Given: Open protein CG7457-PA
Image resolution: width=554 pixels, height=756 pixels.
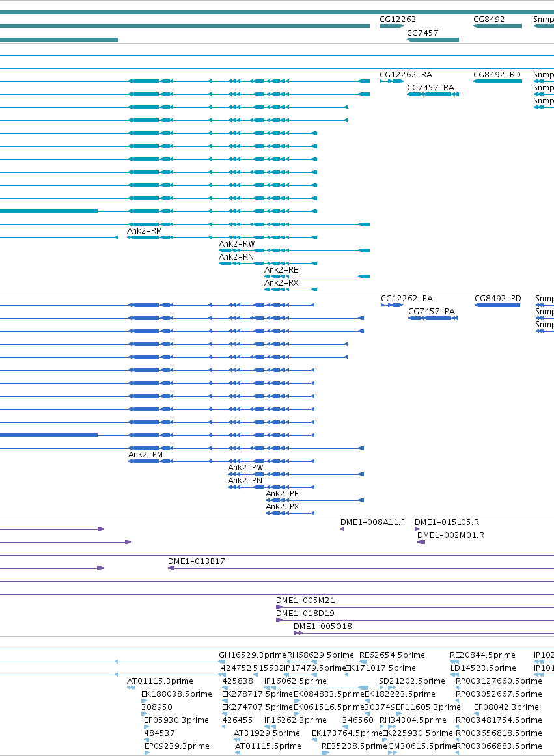Looking at the screenshot, I should 432,312.
